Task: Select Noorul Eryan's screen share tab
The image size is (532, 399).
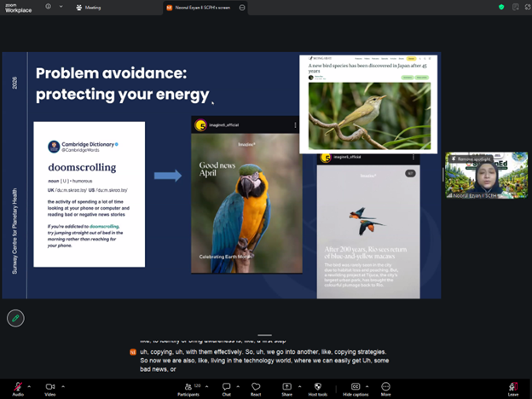Action: [201, 7]
